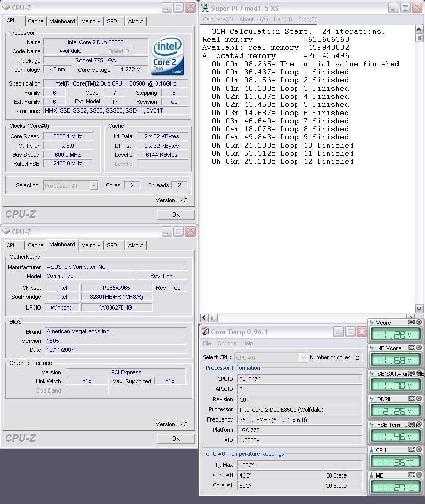Click the CPU 36 °C readout display
Image resolution: width=425 pixels, height=504 pixels.
[395, 462]
